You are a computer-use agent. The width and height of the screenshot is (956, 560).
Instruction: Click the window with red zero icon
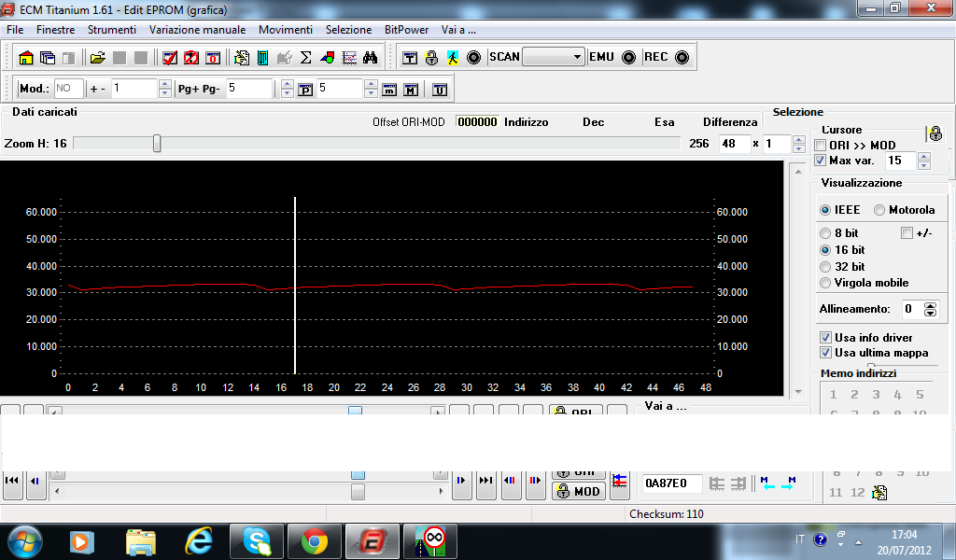213,58
